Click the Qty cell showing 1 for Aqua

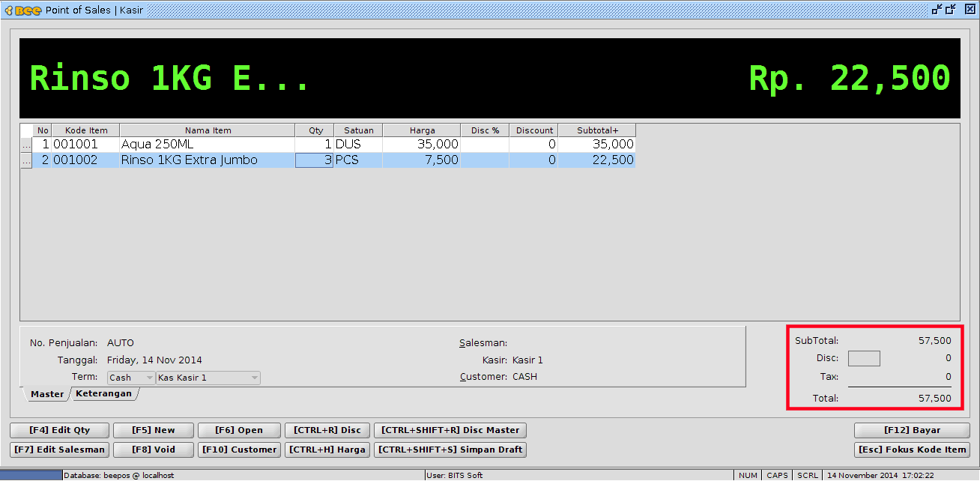click(x=314, y=145)
